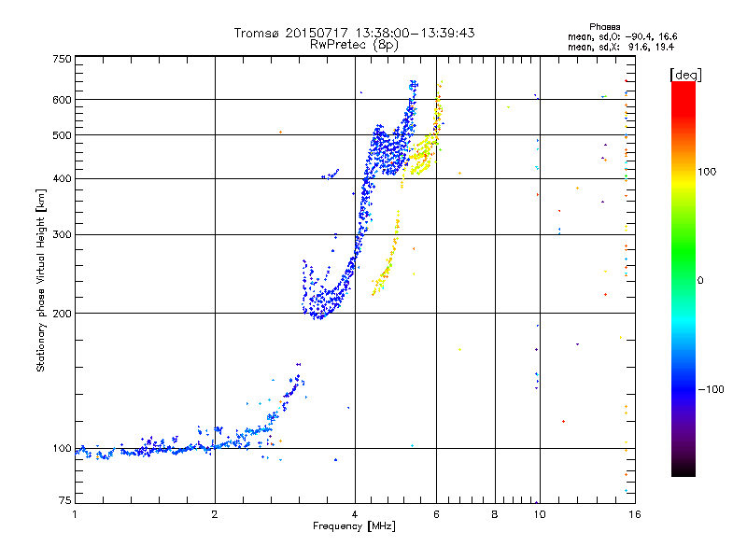Screen dimensions: 747x560
Task: Click the '2' frequency axis tick label
Action: 215,514
